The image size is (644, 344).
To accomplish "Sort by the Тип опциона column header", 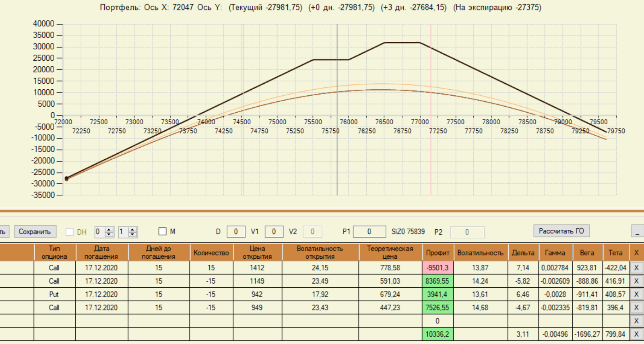I will (54, 253).
